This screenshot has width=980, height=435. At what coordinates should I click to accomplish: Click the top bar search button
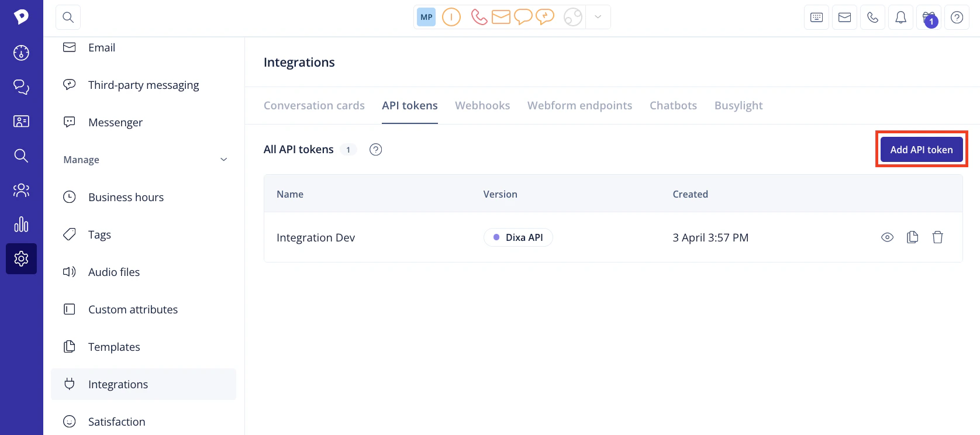pyautogui.click(x=68, y=18)
